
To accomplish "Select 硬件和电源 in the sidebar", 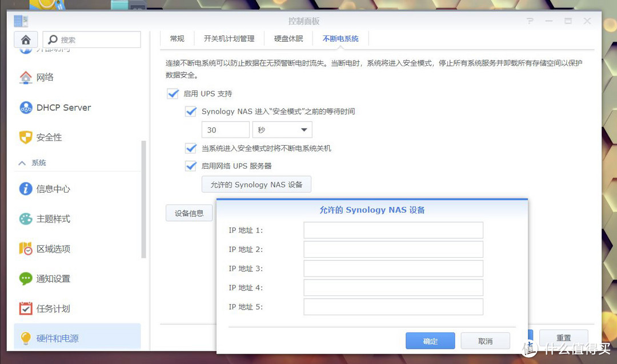I will (x=77, y=337).
